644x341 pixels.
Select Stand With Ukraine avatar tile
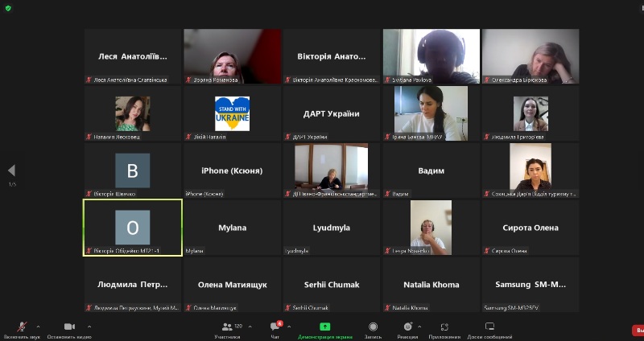tap(233, 113)
